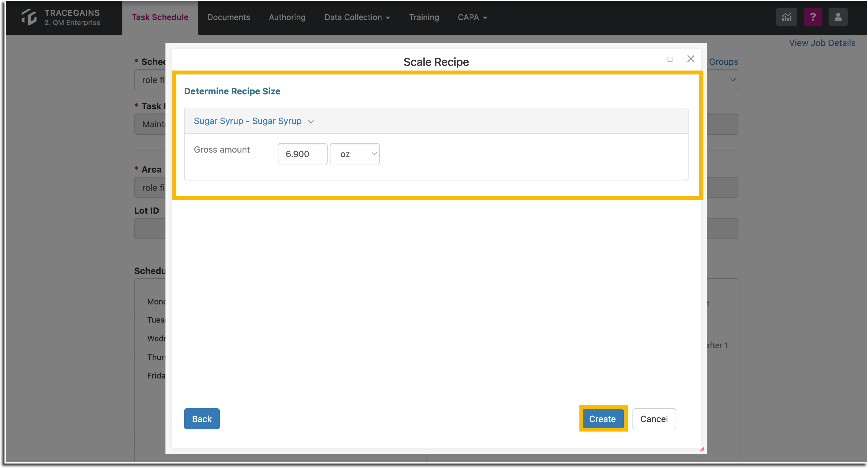Click the TraceGains logo icon
The image size is (868, 468).
pos(29,17)
